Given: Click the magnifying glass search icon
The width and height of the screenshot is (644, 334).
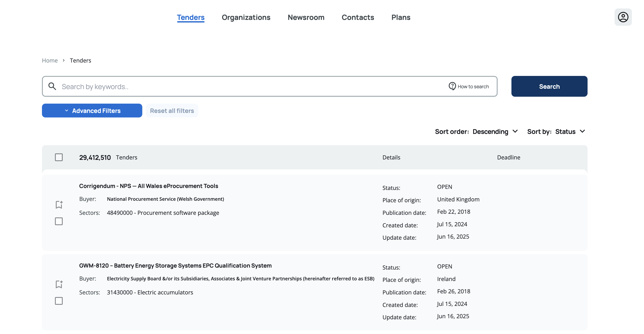Looking at the screenshot, I should [52, 86].
